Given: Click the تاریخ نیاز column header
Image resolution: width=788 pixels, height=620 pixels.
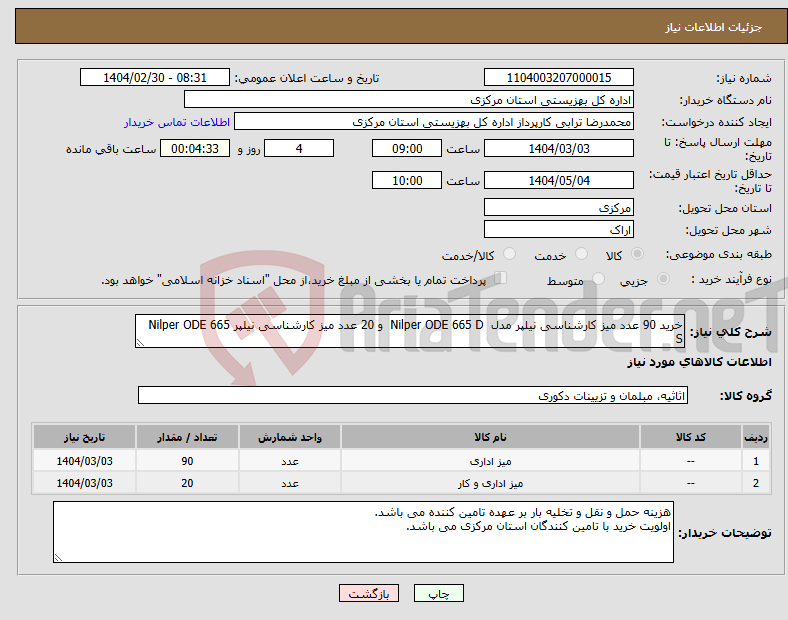Looking at the screenshot, I should [84, 437].
